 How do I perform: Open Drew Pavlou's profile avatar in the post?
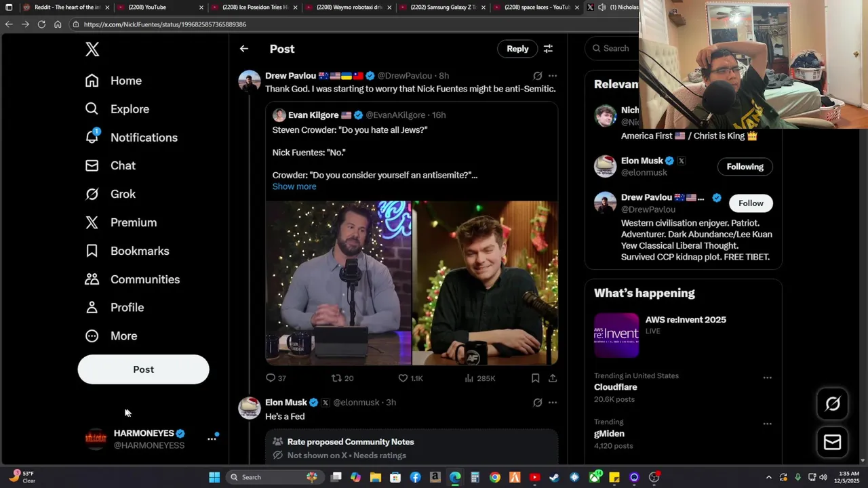click(250, 81)
